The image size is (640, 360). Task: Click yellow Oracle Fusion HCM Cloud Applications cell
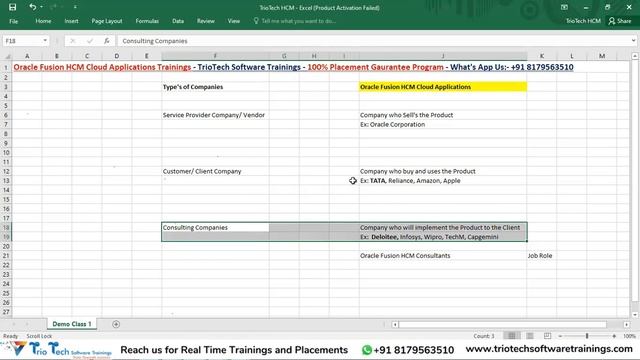(443, 87)
